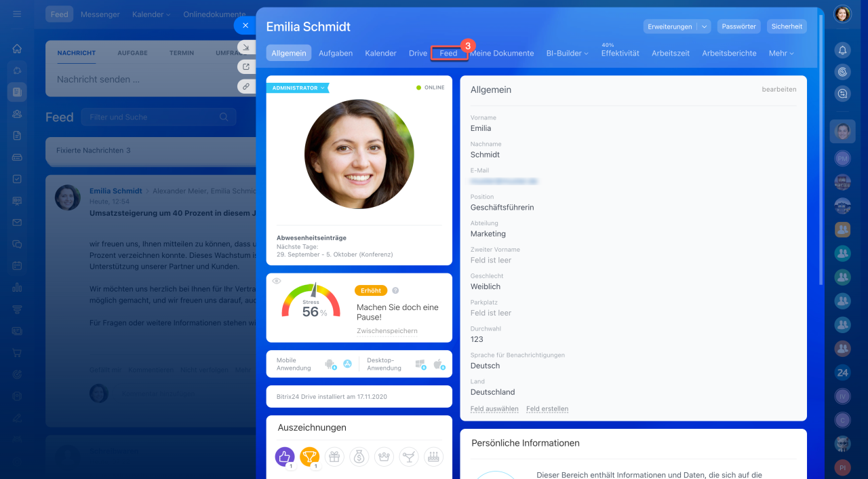Image resolution: width=868 pixels, height=479 pixels.
Task: Copy the profile link icon
Action: 245,86
